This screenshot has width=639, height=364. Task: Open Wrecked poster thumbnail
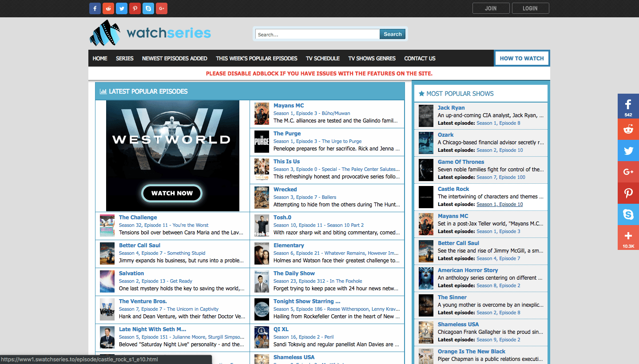click(x=262, y=198)
